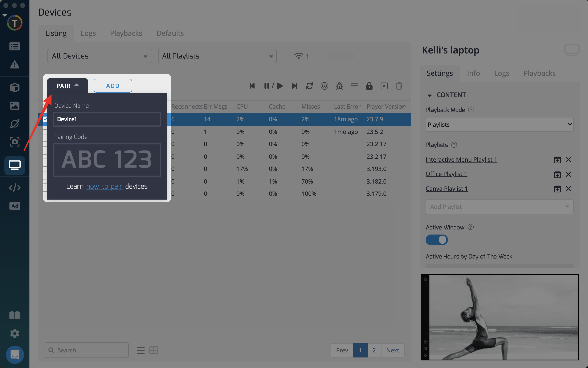Image resolution: width=588 pixels, height=368 pixels.
Task: Click the bug debug icon
Action: click(x=339, y=86)
